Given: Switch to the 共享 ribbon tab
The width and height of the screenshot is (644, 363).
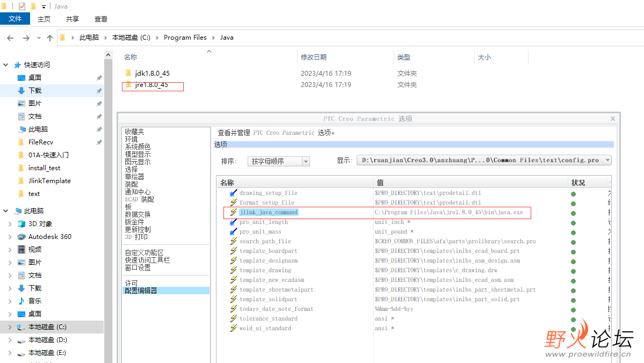Looking at the screenshot, I should [x=73, y=19].
